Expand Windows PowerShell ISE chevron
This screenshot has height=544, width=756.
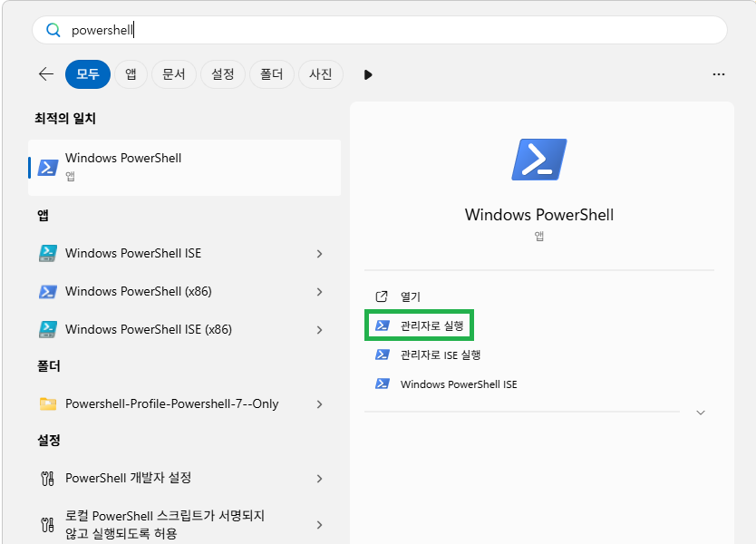click(x=319, y=254)
